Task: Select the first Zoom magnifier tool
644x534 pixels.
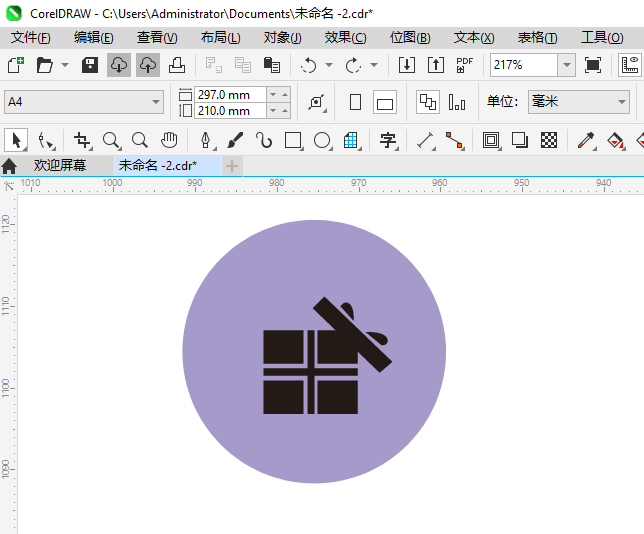Action: 111,140
